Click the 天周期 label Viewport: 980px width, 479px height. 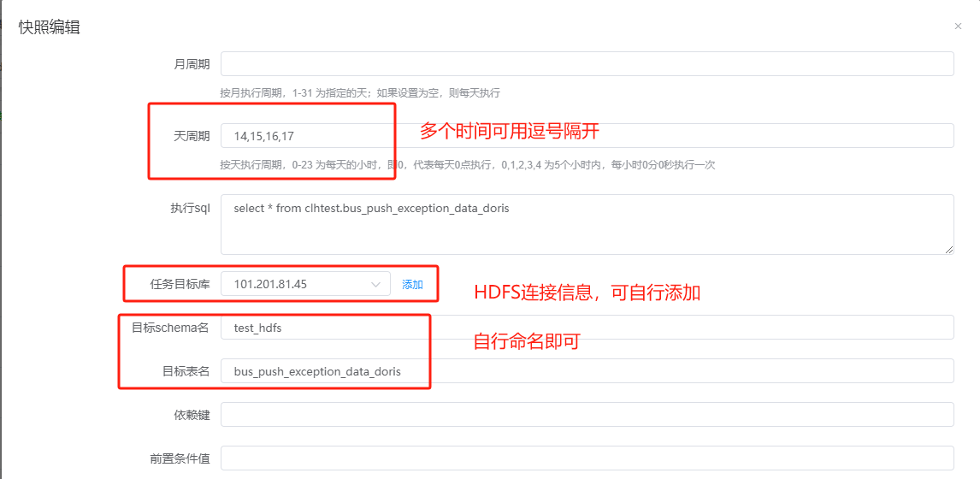(192, 135)
